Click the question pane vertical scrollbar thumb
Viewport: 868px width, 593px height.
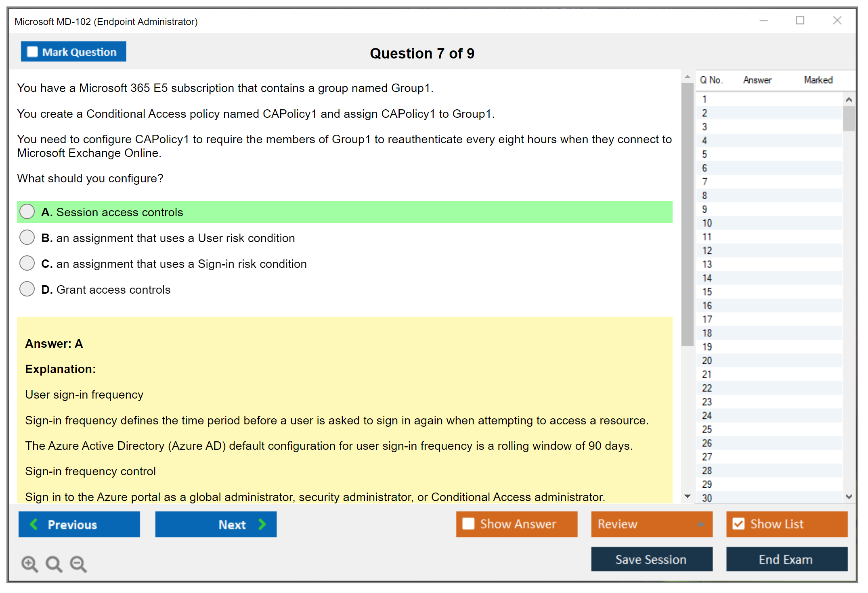click(687, 214)
